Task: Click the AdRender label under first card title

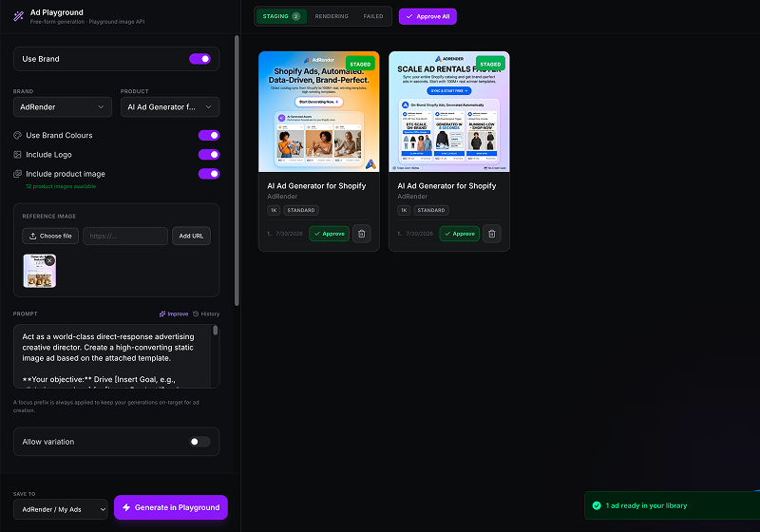Action: 282,197
